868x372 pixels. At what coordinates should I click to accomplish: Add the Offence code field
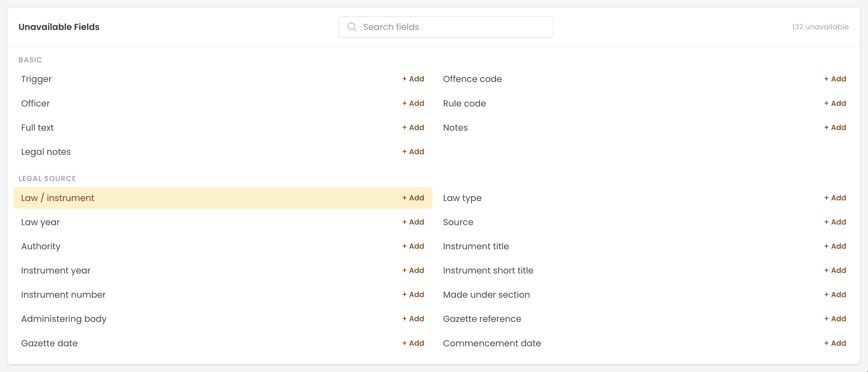pos(835,79)
